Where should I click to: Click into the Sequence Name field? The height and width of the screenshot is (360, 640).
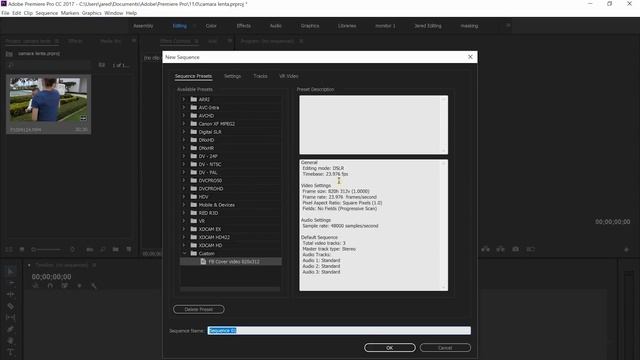(x=339, y=331)
